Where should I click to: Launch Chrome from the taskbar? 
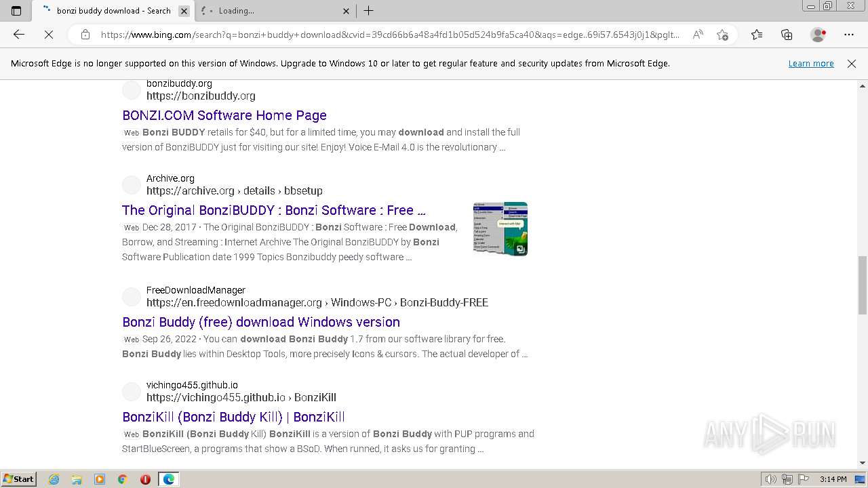coord(123,479)
